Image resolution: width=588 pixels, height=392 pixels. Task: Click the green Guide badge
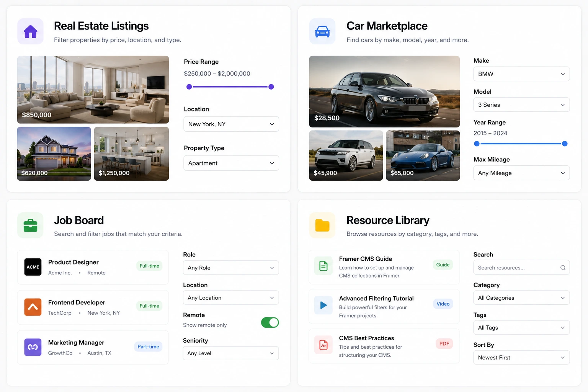443,265
